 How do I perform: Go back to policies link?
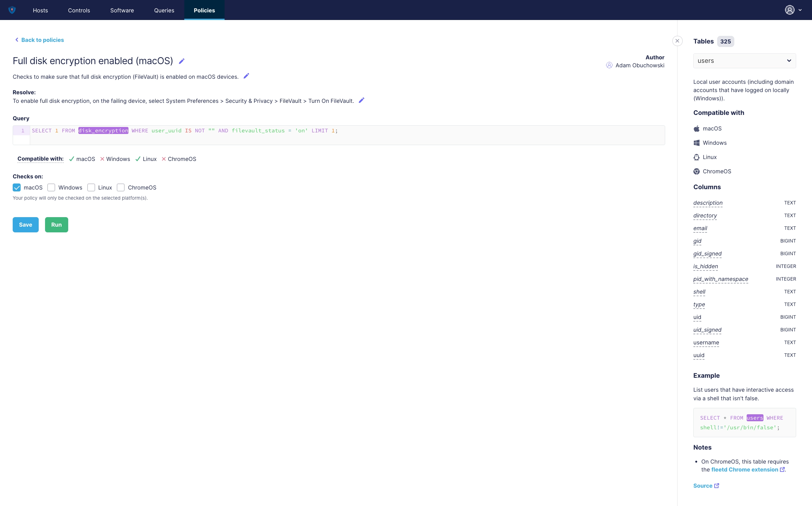pos(39,40)
